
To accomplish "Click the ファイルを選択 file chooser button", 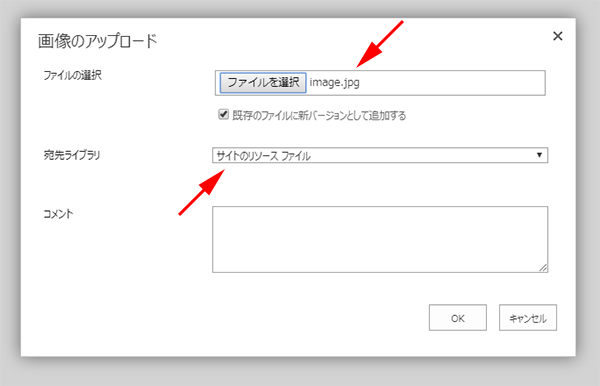I will pyautogui.click(x=263, y=83).
